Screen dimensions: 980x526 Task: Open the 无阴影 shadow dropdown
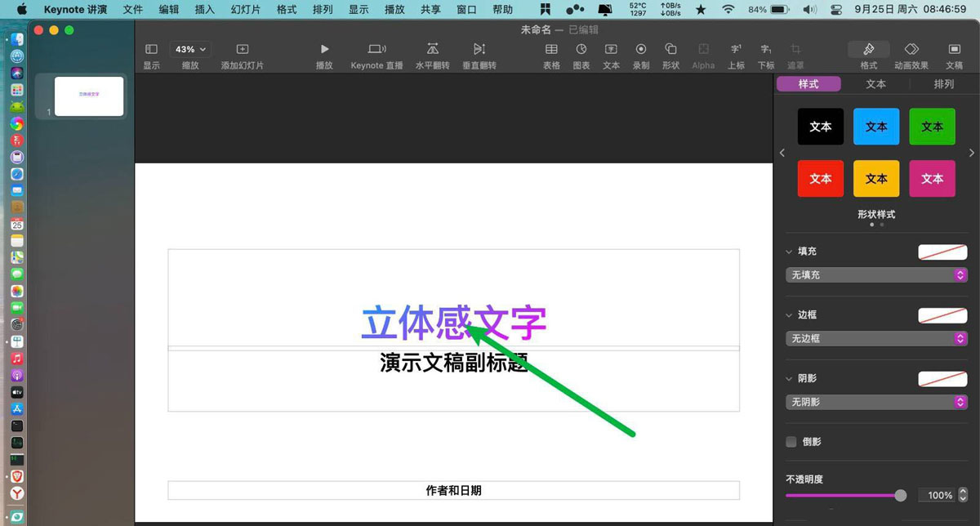pyautogui.click(x=876, y=402)
